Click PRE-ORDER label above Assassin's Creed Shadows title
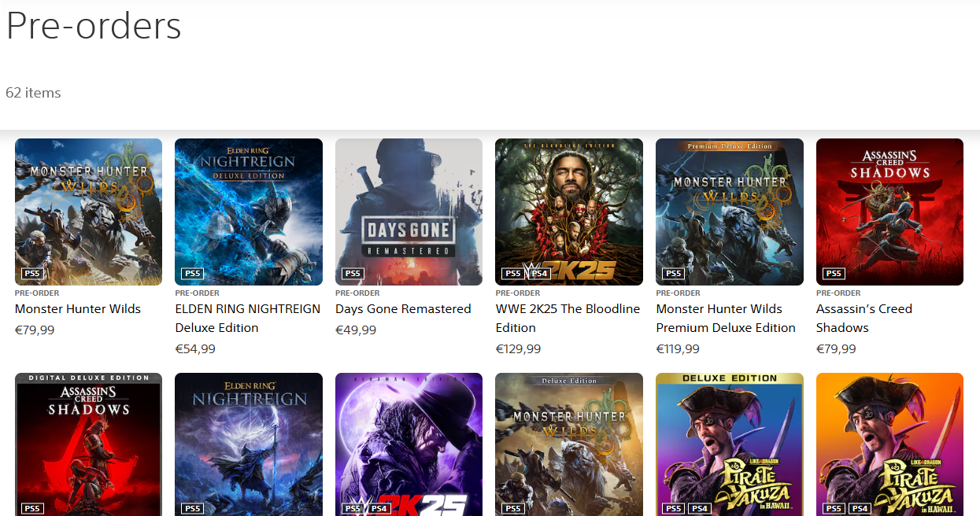The width and height of the screenshot is (980, 516). tap(838, 293)
